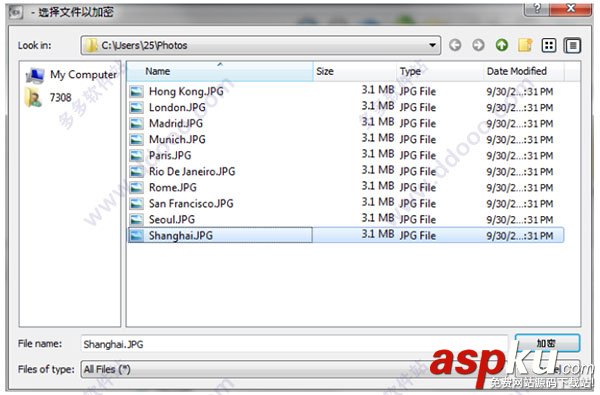Go back using the Back arrow icon
600x395 pixels.
click(x=455, y=45)
